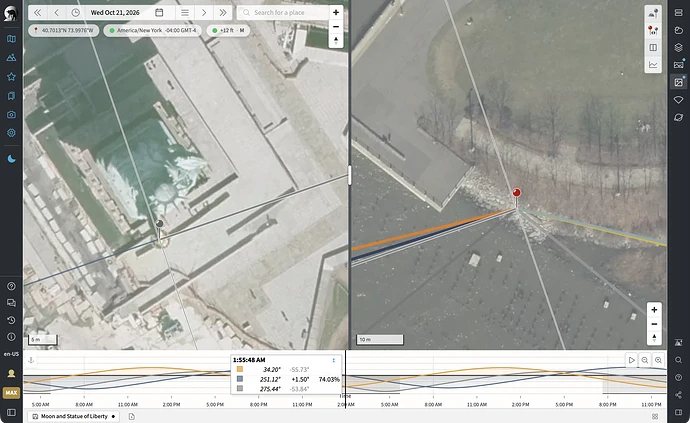Viewport: 690px width, 423px height.
Task: Open the map view in sidebar
Action: coord(11,39)
